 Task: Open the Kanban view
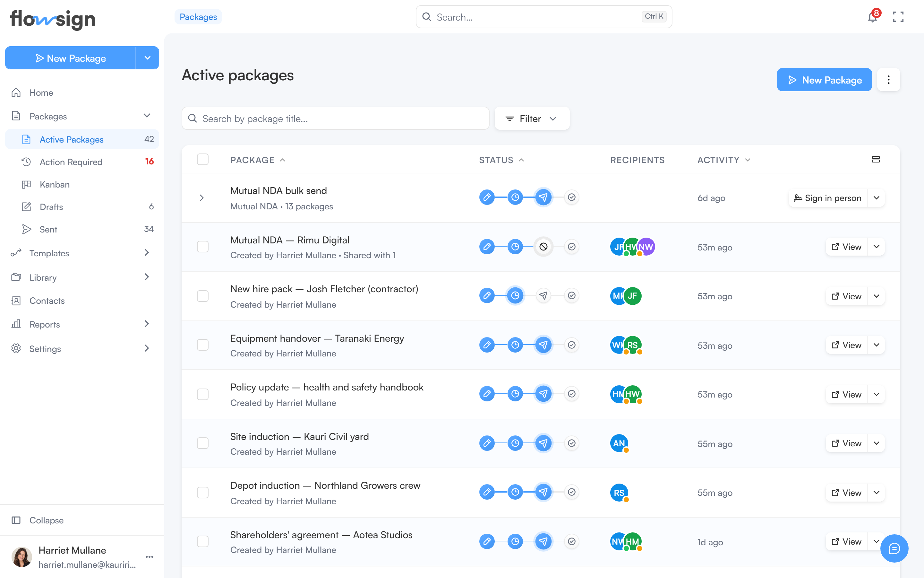coord(82,184)
